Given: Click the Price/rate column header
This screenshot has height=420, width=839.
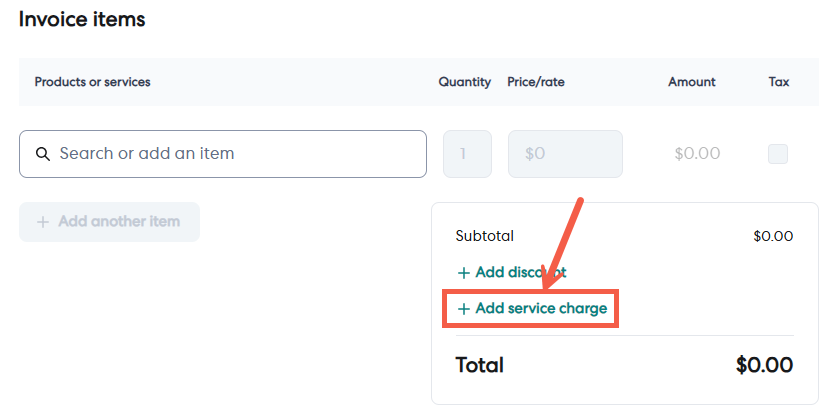Looking at the screenshot, I should (x=536, y=82).
